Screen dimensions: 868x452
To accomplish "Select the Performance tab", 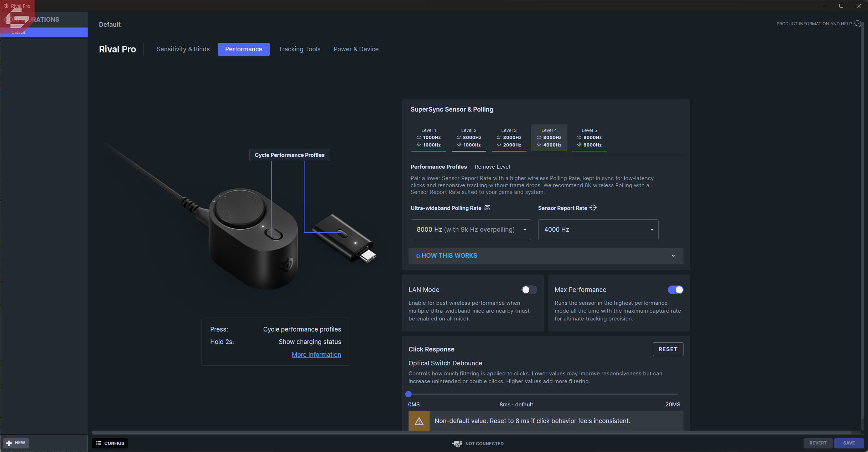I will 244,49.
